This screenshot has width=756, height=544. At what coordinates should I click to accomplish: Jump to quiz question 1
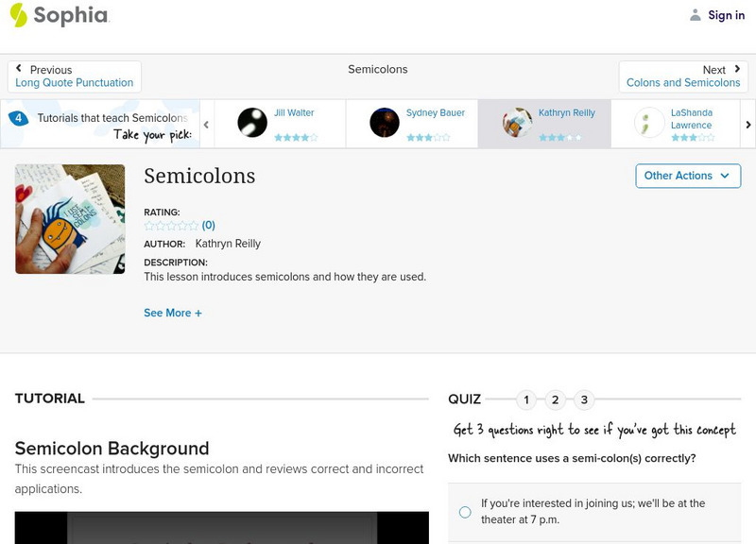(x=526, y=399)
